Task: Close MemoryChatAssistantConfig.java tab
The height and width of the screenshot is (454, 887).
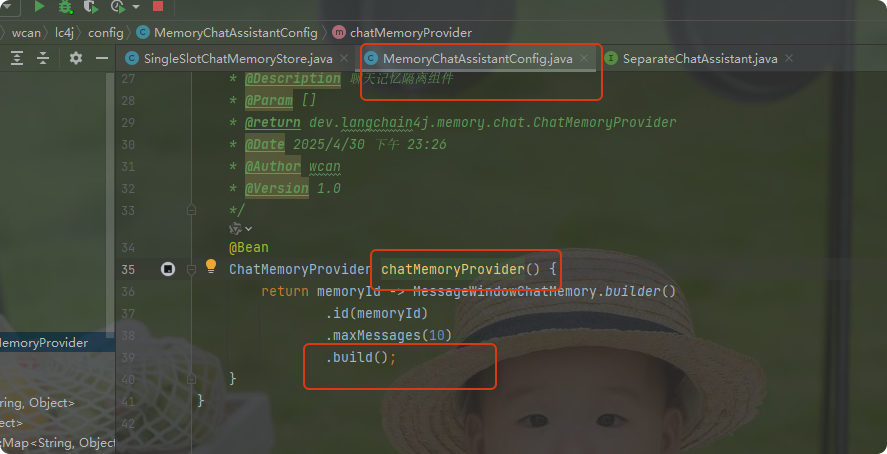Action: (x=584, y=58)
